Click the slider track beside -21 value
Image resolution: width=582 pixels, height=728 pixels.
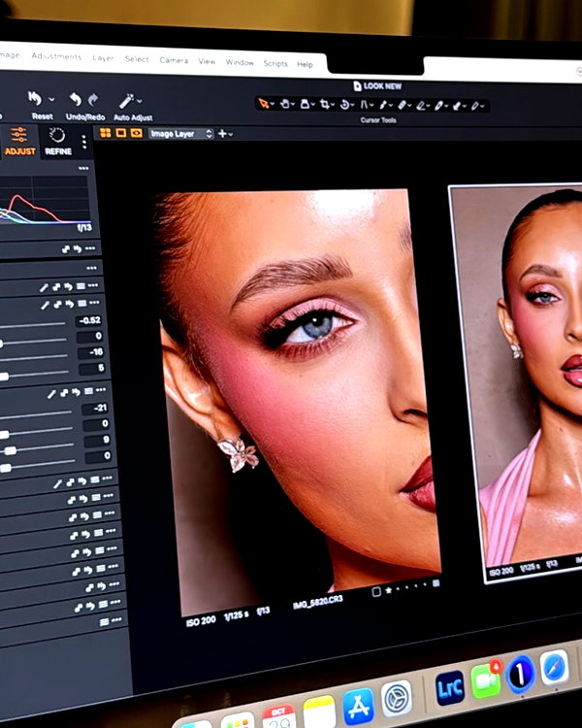point(36,414)
